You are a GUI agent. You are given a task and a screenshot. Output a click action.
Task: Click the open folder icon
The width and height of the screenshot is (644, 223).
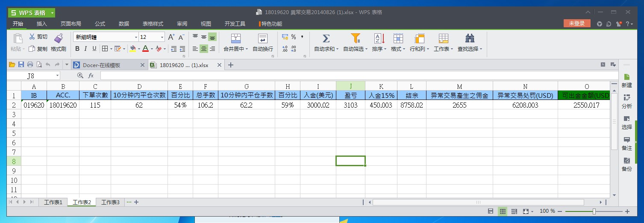coord(12,65)
